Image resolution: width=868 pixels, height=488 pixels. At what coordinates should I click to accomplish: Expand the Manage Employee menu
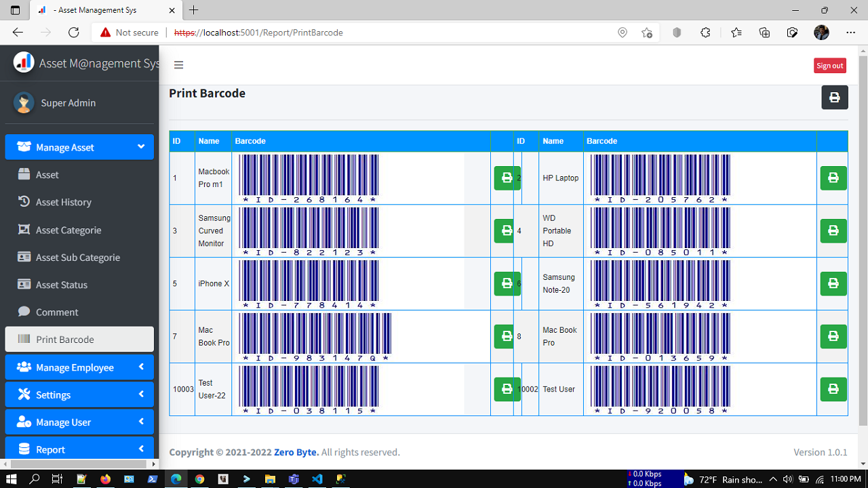tap(79, 367)
